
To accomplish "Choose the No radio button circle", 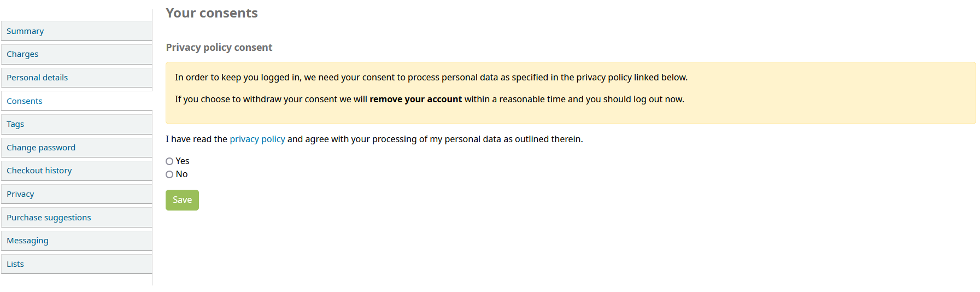I will tap(169, 174).
